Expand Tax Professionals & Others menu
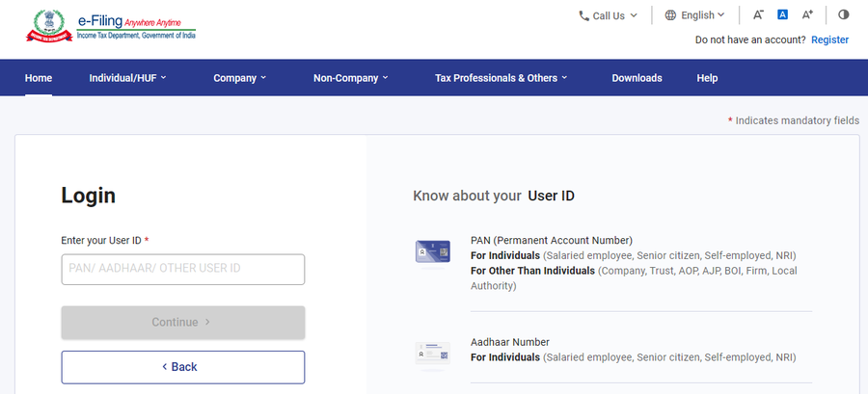The height and width of the screenshot is (394, 868). (x=501, y=78)
